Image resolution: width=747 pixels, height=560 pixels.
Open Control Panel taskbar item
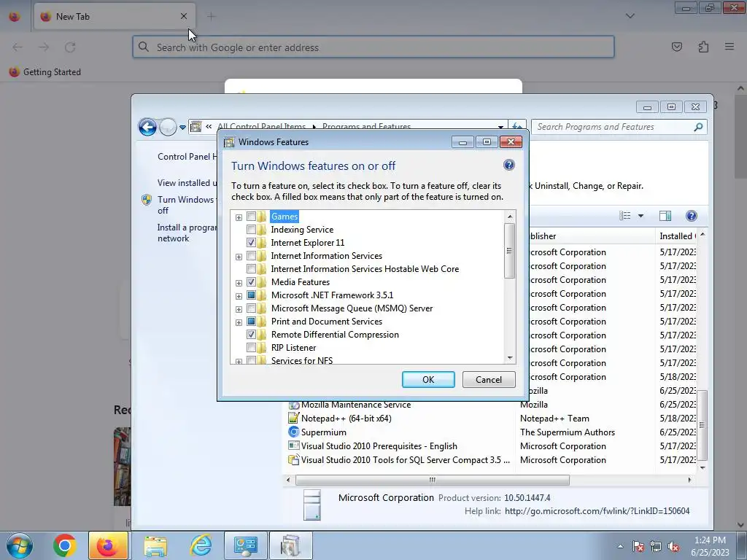coord(245,545)
